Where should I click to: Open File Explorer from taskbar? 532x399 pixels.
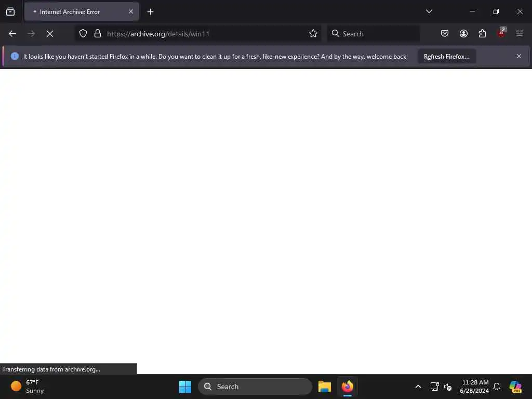tap(325, 387)
